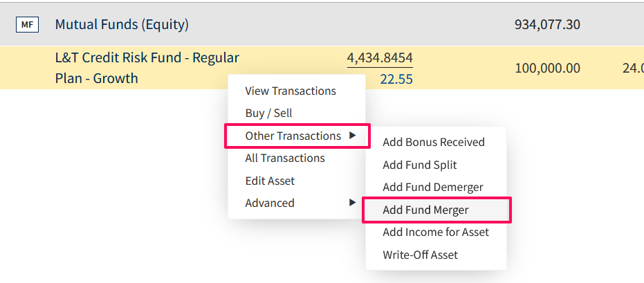The width and height of the screenshot is (644, 283).
Task: Click the MF asset type badge icon
Action: (x=27, y=25)
